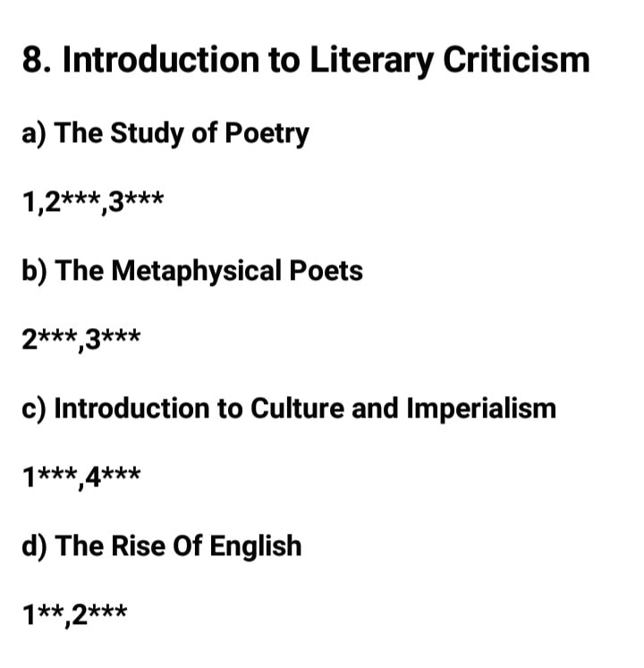Image resolution: width=644 pixels, height=668 pixels.
Task: Click the word 'Imperialism' in item c
Action: [x=481, y=409]
